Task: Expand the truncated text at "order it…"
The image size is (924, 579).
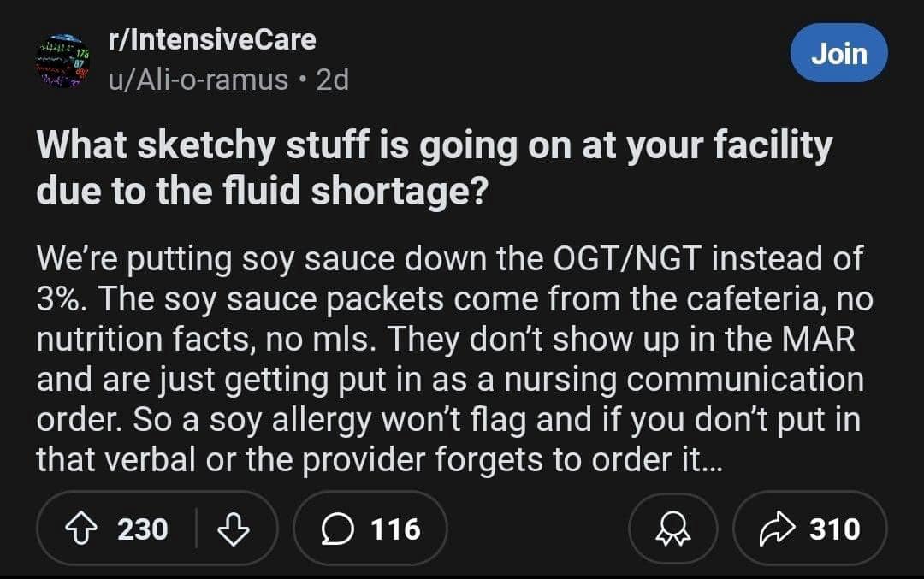Action: (670, 460)
